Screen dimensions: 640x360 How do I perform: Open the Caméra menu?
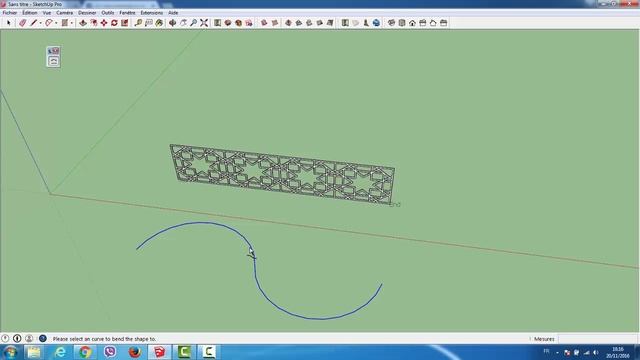[x=64, y=13]
